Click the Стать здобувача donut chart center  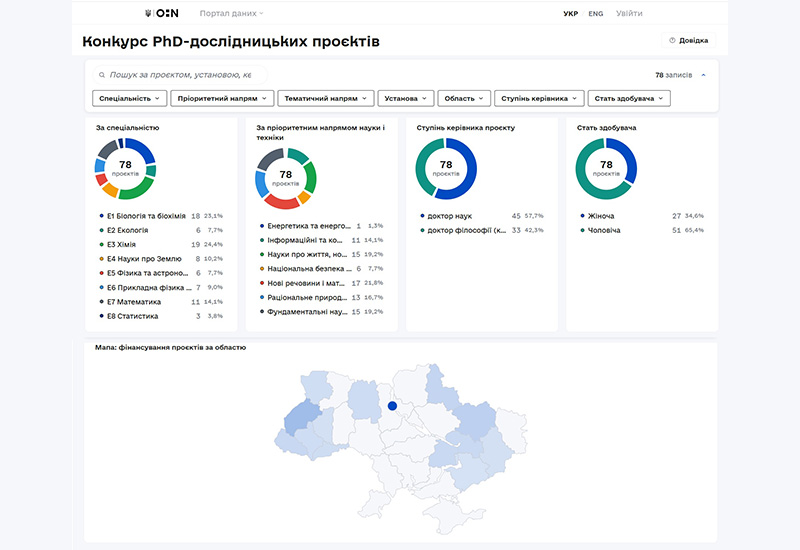[x=606, y=168]
